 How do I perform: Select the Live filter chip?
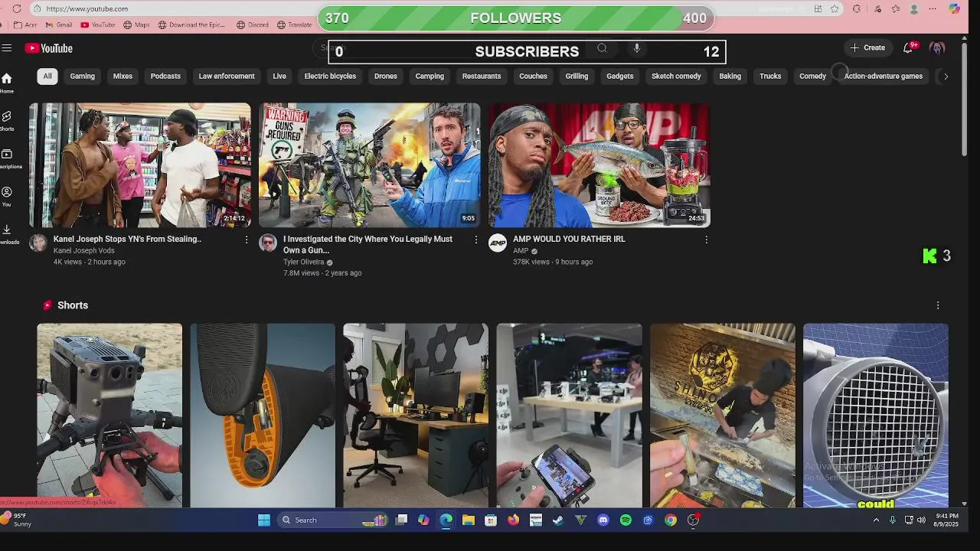tap(279, 76)
